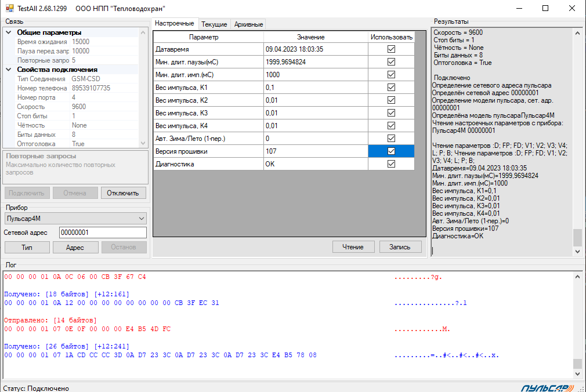Toggle the Вес импульса, К2 checkbox
Image resolution: width=586 pixels, height=392 pixels.
391,100
